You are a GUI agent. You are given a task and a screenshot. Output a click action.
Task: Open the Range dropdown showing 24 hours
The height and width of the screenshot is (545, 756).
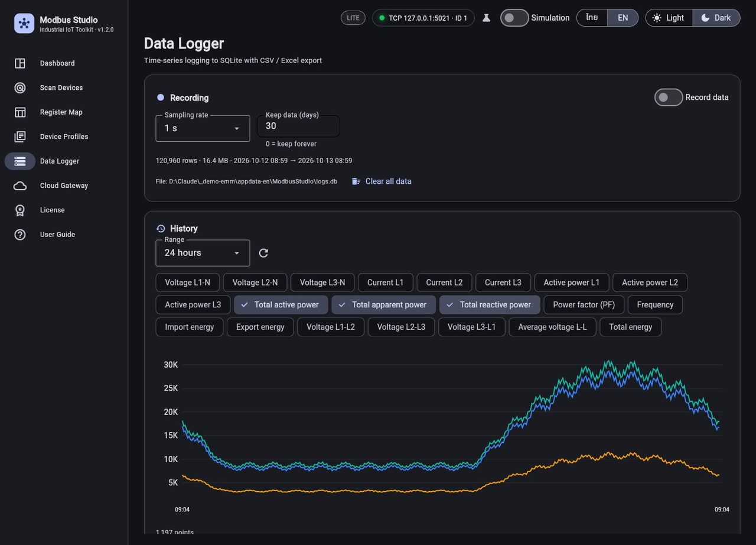(x=203, y=253)
